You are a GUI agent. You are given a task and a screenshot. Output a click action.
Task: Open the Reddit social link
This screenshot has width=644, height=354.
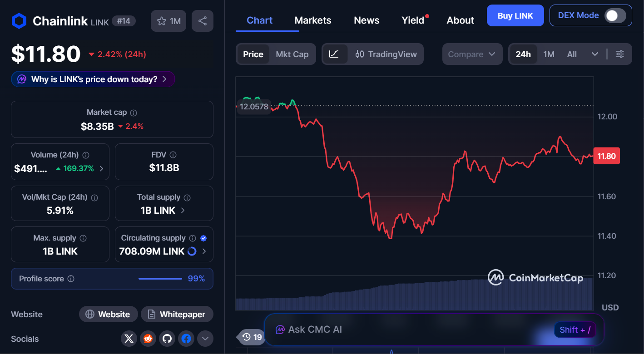(148, 339)
